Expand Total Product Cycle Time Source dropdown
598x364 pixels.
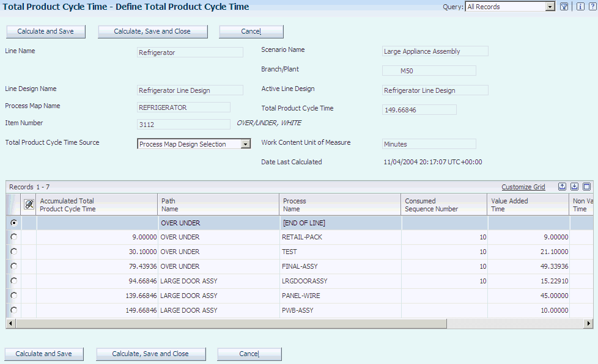pyautogui.click(x=245, y=144)
